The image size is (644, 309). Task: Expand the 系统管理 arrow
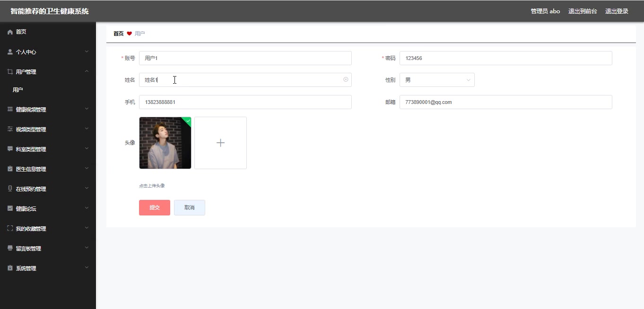tap(87, 267)
